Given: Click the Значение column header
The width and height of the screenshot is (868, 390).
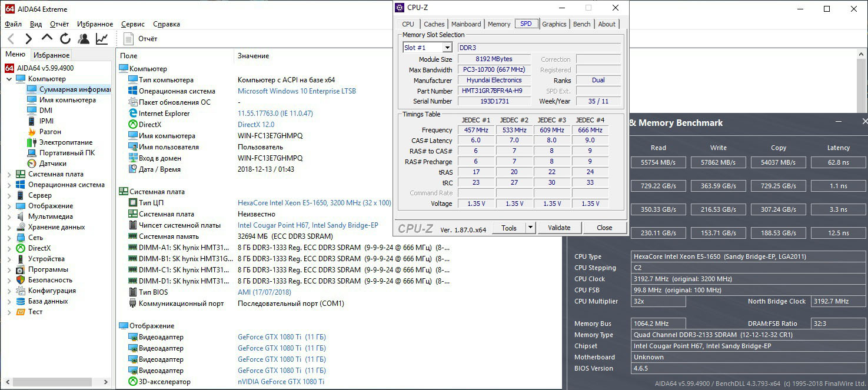Looking at the screenshot, I should tap(253, 56).
